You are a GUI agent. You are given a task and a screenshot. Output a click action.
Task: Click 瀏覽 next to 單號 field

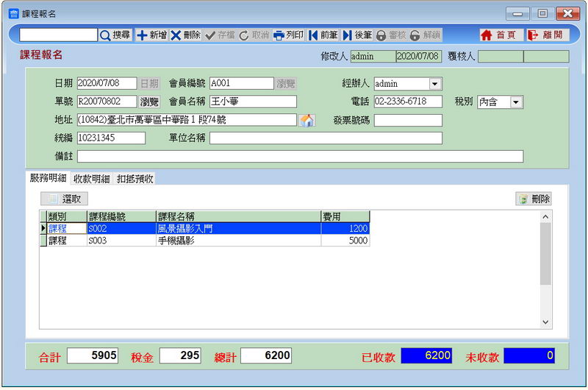click(149, 102)
